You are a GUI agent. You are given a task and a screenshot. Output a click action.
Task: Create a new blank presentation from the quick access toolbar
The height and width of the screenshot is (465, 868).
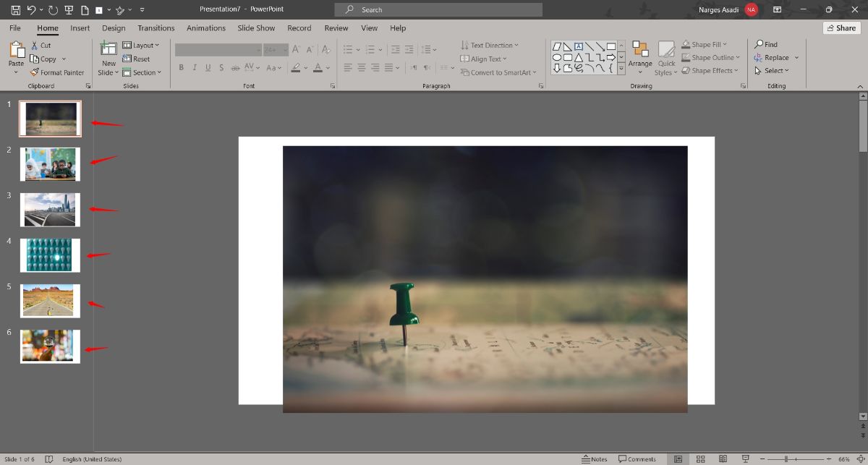pos(85,10)
